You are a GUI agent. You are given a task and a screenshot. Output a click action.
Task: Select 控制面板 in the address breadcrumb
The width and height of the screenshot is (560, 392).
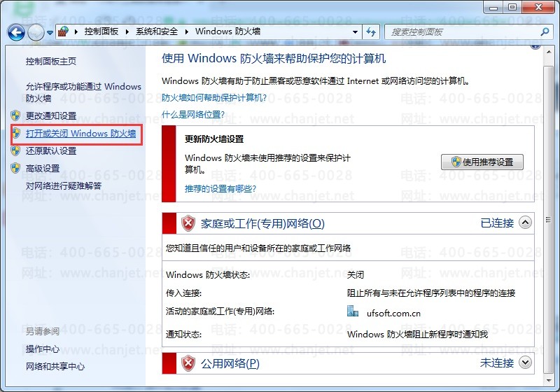(x=101, y=31)
